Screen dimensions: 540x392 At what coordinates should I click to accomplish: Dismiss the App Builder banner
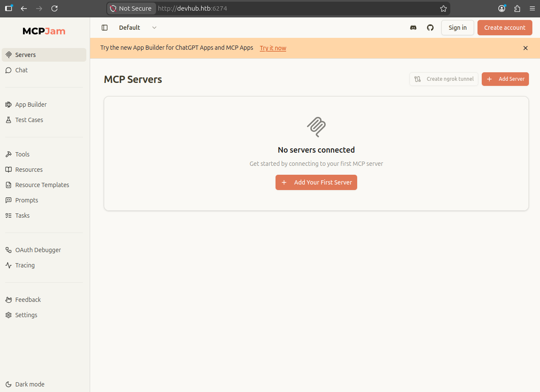pyautogui.click(x=526, y=48)
